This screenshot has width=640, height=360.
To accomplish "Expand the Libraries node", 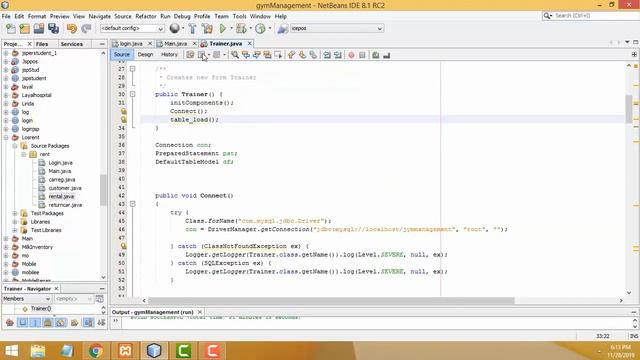I will click(x=15, y=222).
